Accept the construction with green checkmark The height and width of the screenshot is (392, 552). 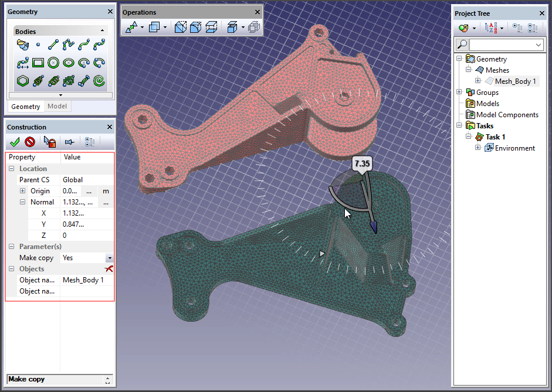pyautogui.click(x=15, y=142)
